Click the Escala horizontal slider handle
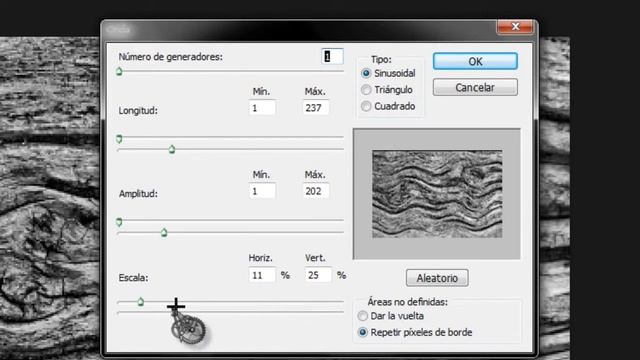 [x=140, y=302]
